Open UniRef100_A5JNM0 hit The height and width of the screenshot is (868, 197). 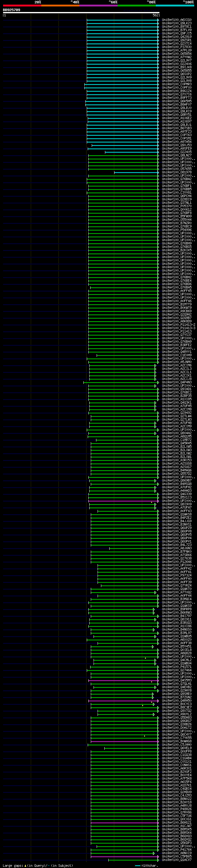(x=177, y=362)
